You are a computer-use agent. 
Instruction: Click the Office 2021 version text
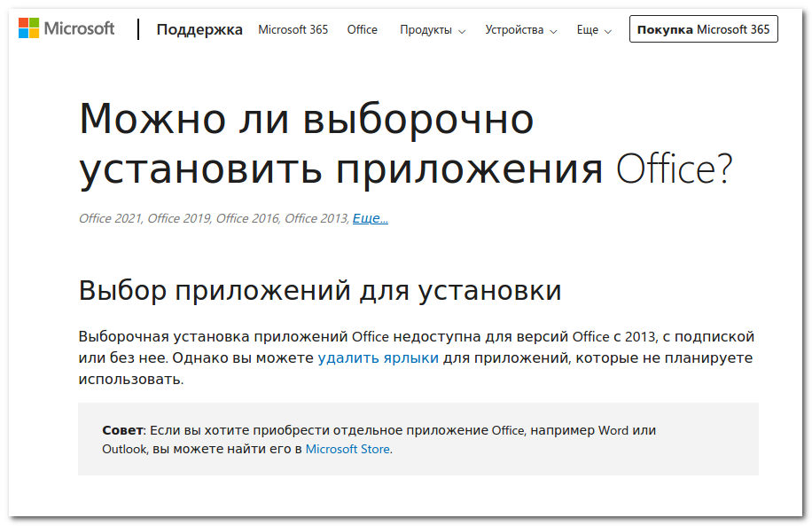point(110,218)
